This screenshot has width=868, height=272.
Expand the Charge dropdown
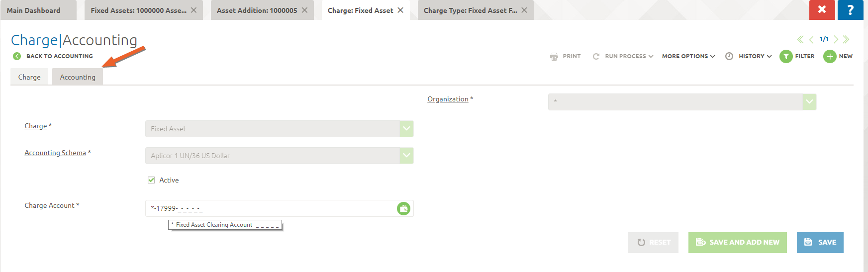[406, 129]
